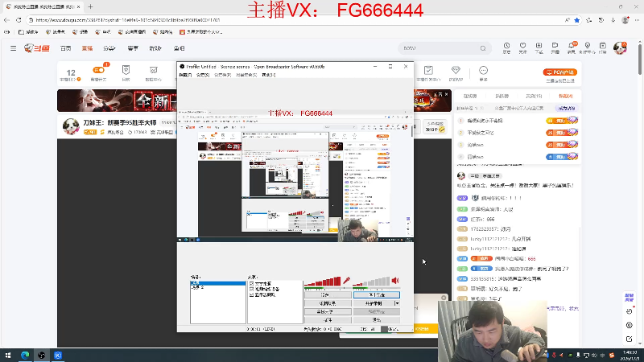Screen dimensions: 644x362
Task: Bookmark this page with the star icon
Action: (x=577, y=19)
